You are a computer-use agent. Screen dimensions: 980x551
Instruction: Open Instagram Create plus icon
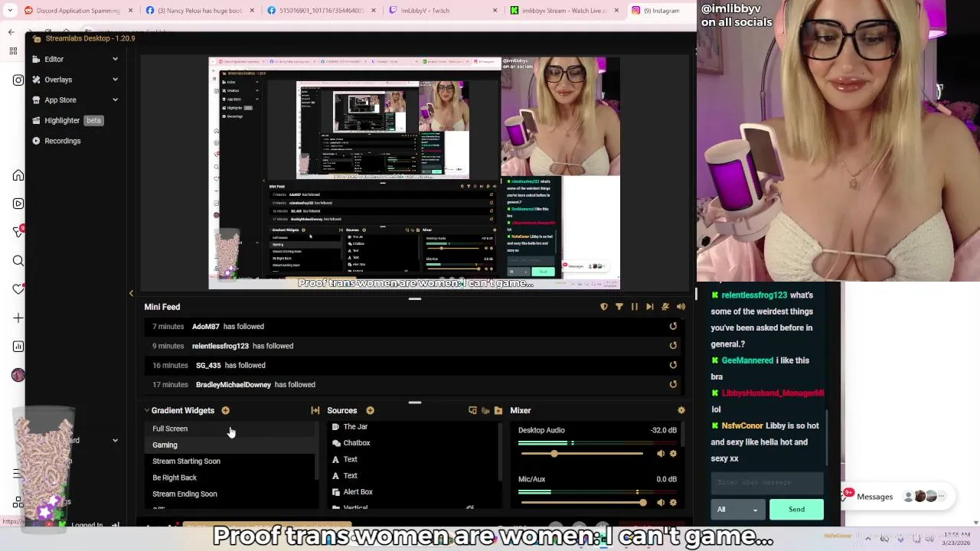tap(18, 318)
